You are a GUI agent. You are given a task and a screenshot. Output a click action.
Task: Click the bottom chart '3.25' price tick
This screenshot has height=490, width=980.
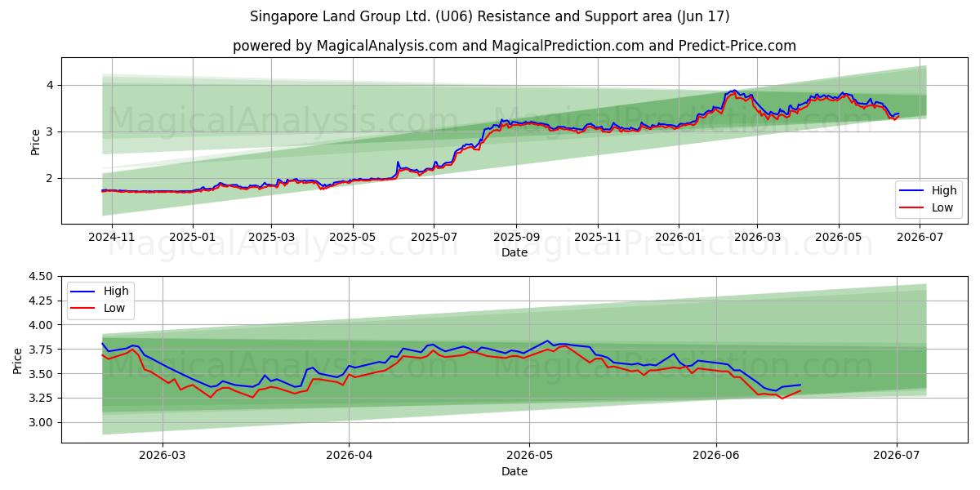pyautogui.click(x=42, y=399)
